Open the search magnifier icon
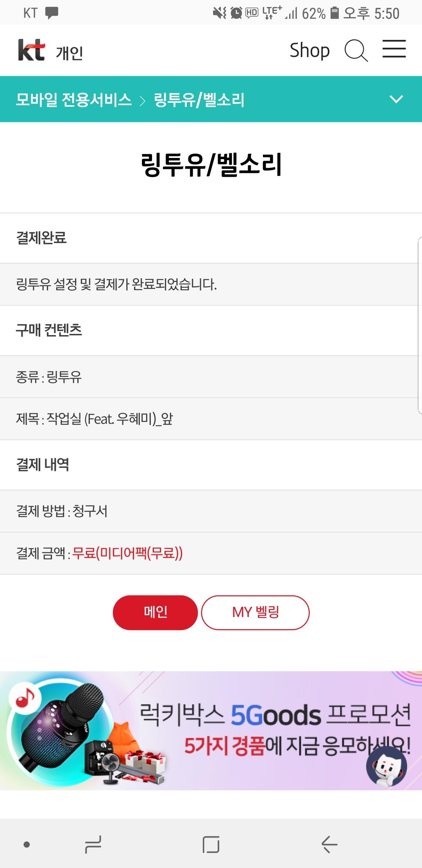Screen dimensions: 422x868 tap(356, 51)
